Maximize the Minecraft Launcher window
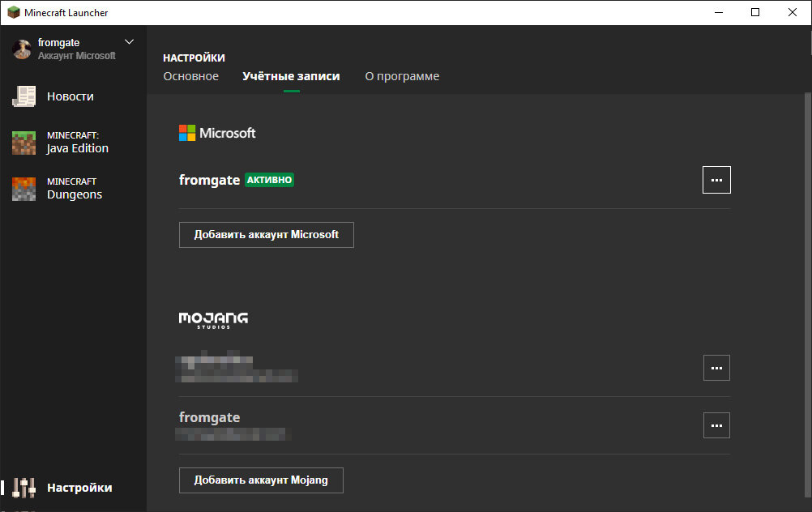Image resolution: width=812 pixels, height=512 pixels. tap(755, 12)
